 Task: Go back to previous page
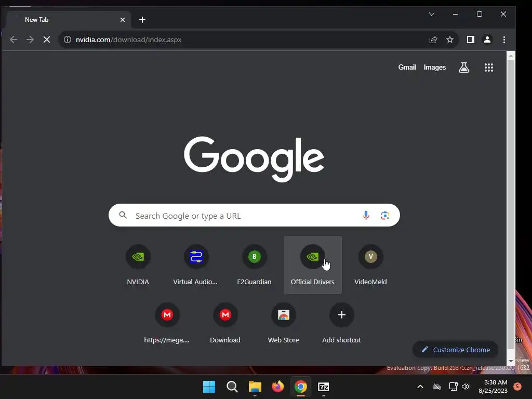(14, 39)
